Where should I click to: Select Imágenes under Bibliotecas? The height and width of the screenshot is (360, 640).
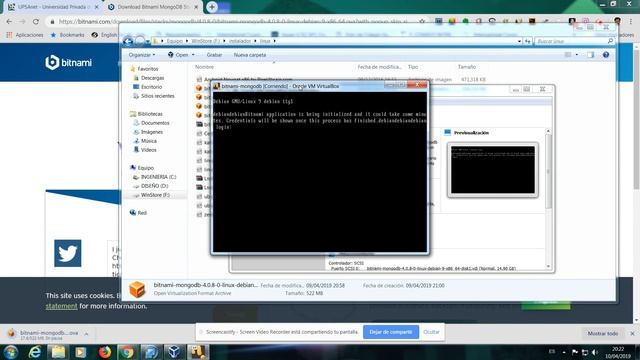tap(151, 132)
